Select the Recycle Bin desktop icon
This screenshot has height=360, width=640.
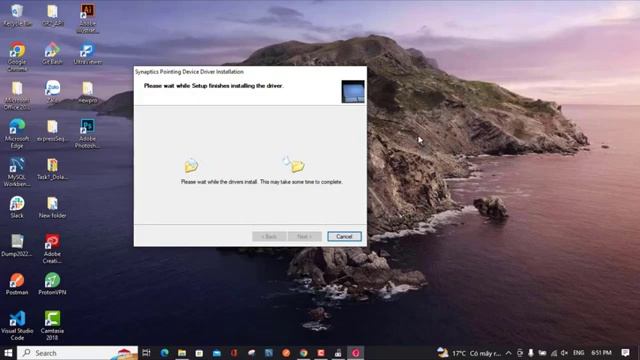(x=17, y=16)
